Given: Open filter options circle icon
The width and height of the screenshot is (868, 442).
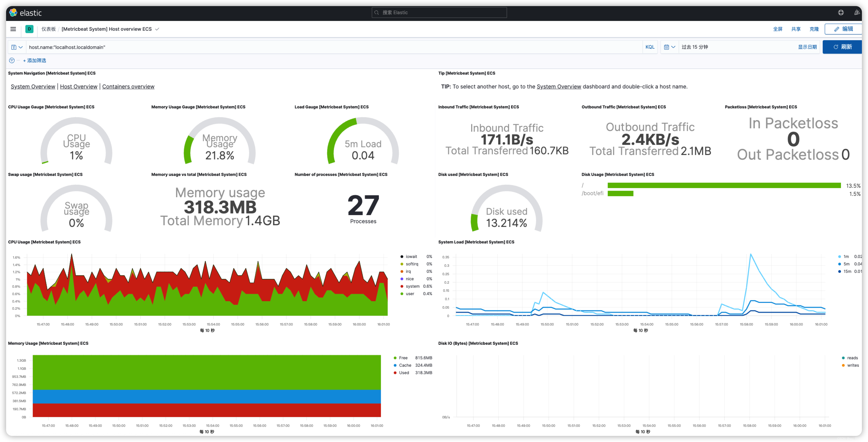Looking at the screenshot, I should tap(12, 60).
